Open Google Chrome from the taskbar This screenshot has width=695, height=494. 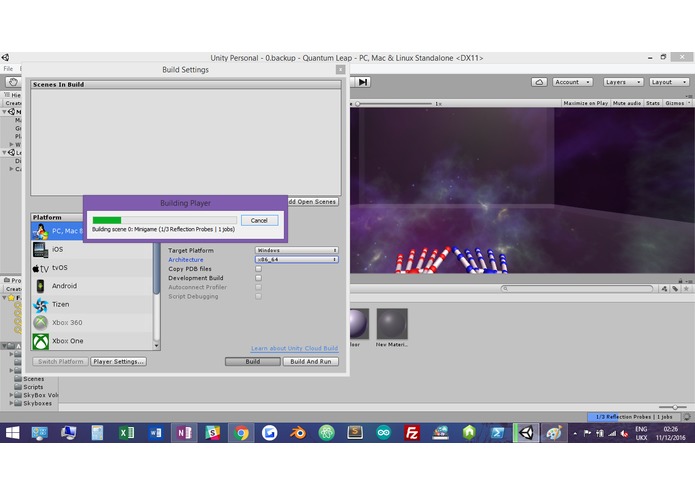point(241,432)
